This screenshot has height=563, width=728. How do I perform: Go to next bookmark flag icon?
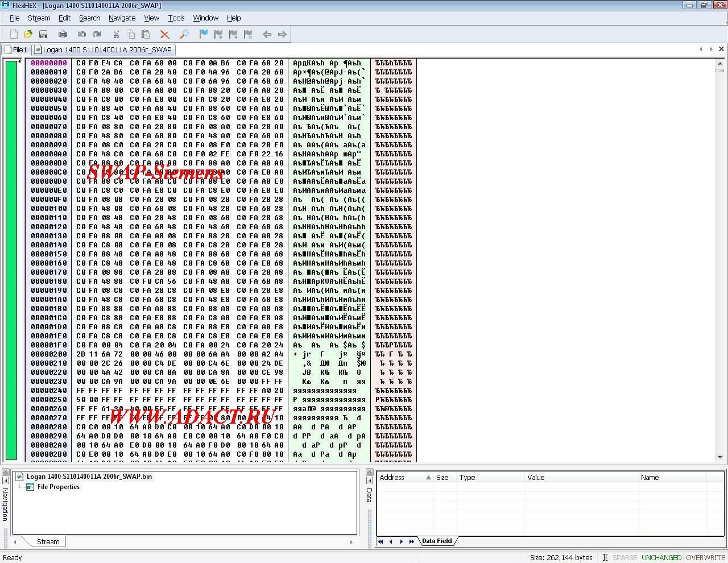tap(218, 35)
